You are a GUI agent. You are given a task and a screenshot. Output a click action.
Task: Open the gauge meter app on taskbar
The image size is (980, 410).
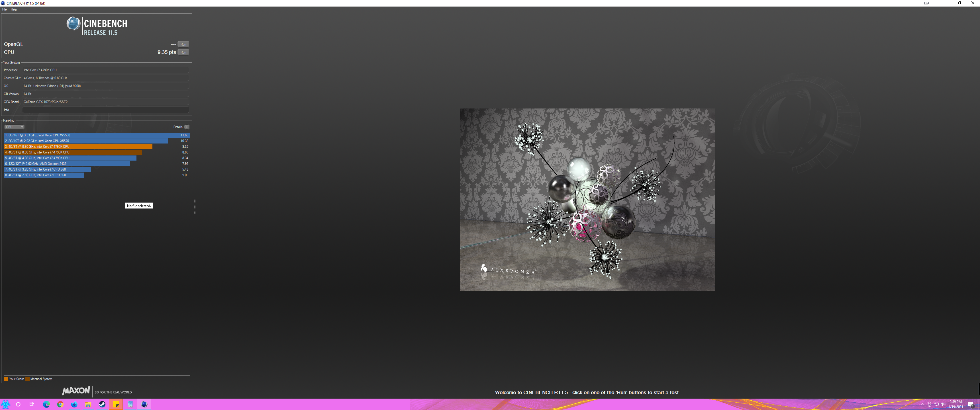130,404
